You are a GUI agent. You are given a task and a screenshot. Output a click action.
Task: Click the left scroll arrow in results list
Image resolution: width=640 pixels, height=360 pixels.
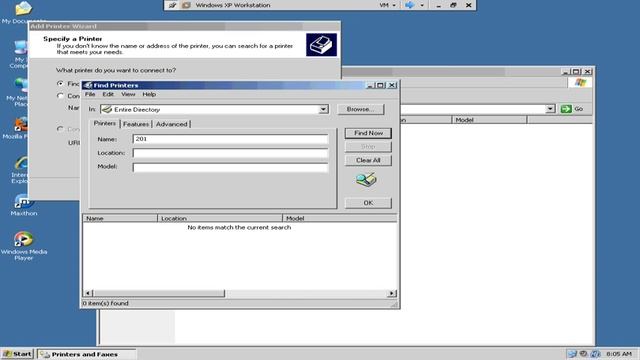click(88, 293)
